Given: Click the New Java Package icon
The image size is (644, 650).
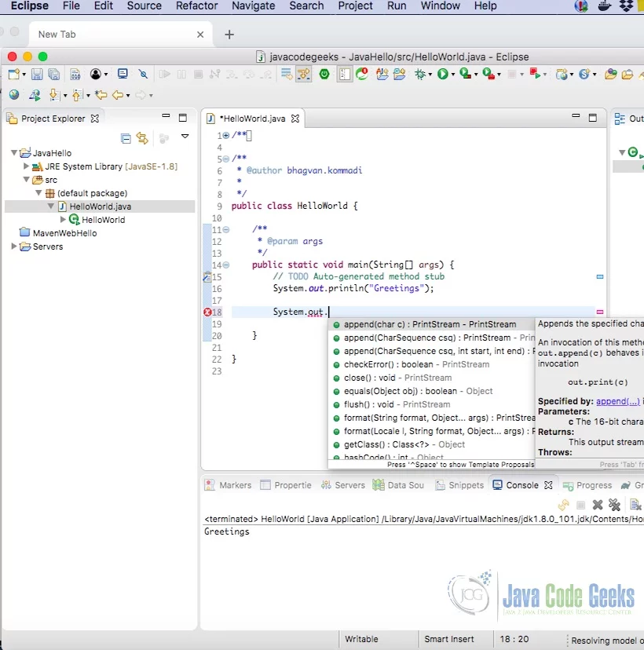Looking at the screenshot, I should click(382, 75).
